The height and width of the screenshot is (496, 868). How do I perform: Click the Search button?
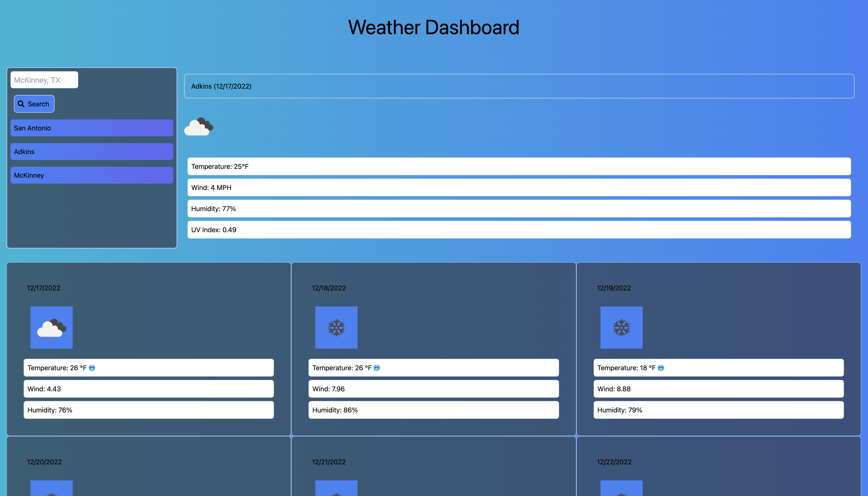click(34, 104)
